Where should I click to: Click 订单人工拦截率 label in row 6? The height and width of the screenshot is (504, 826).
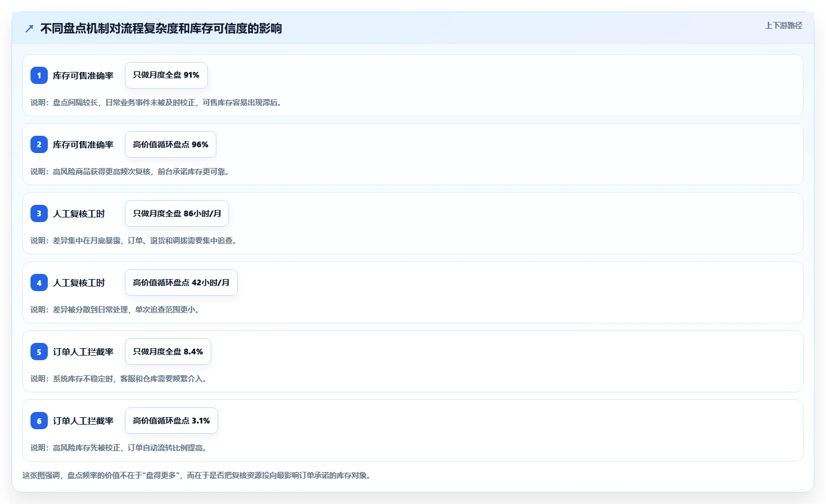(83, 421)
